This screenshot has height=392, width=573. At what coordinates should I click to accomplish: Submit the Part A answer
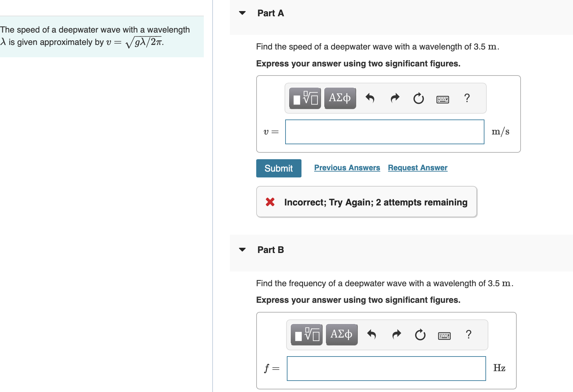pyautogui.click(x=279, y=168)
